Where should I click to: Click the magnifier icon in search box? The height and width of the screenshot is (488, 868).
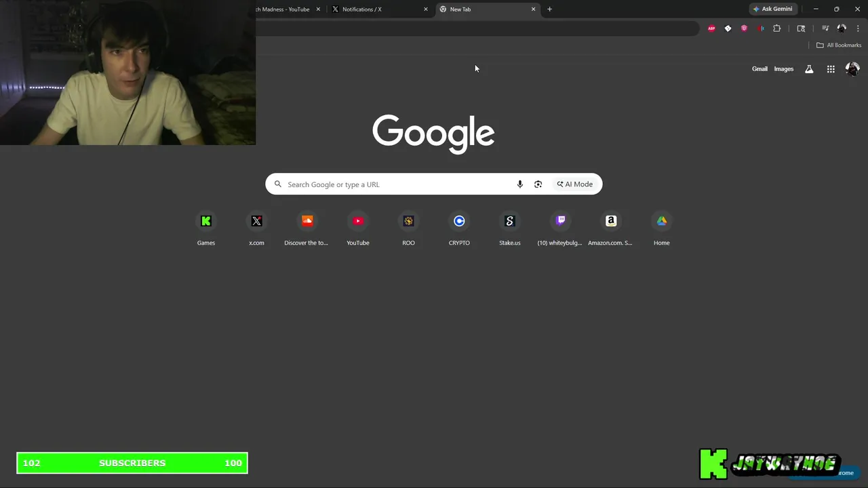click(x=278, y=184)
